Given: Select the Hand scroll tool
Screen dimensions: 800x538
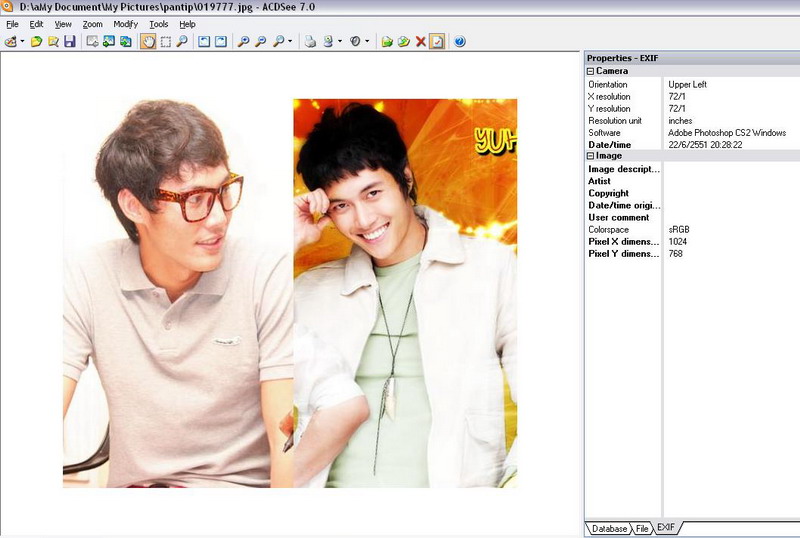Looking at the screenshot, I should click(148, 41).
